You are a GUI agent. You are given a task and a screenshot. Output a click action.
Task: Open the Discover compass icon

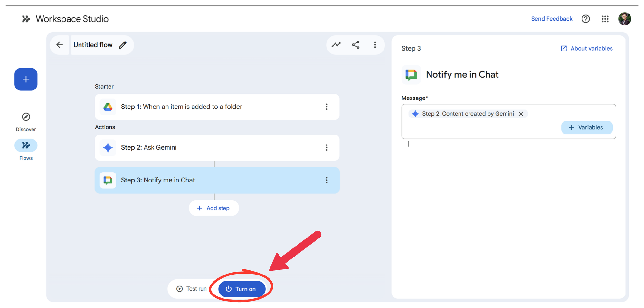click(26, 117)
